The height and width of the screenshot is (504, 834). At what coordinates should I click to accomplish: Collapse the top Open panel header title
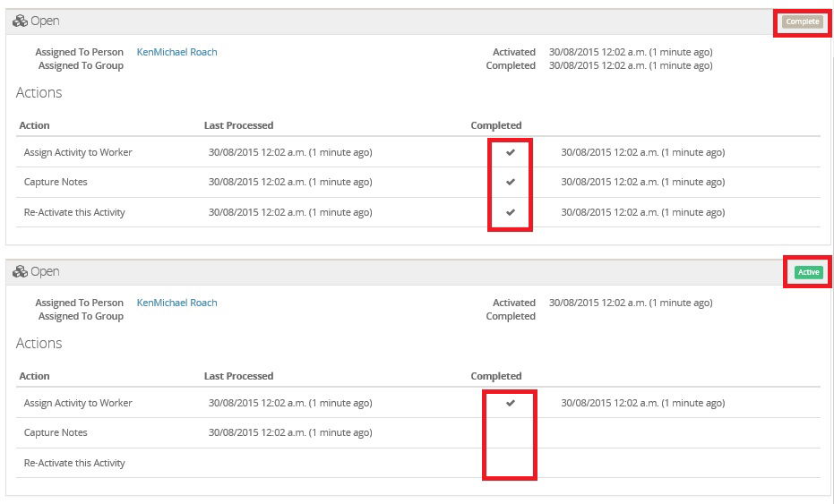click(45, 21)
